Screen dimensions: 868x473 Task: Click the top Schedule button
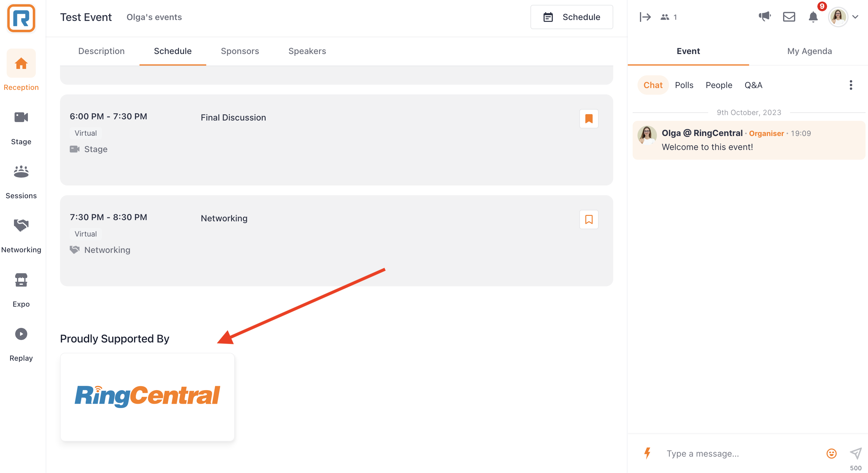(x=571, y=17)
